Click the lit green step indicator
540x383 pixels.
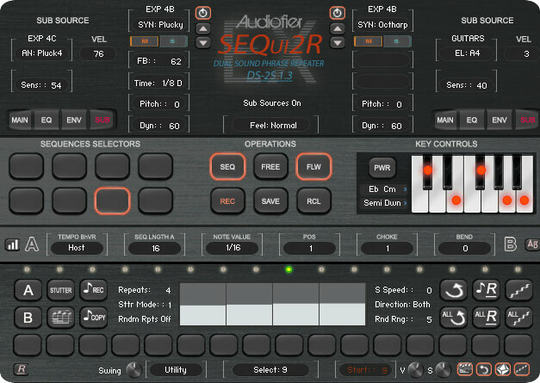pyautogui.click(x=289, y=269)
